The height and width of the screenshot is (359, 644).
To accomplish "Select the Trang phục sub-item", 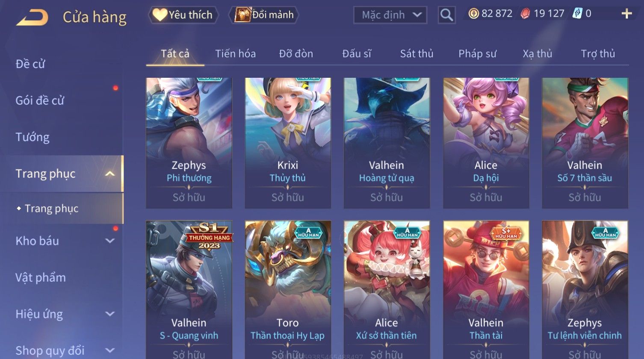I will 51,209.
